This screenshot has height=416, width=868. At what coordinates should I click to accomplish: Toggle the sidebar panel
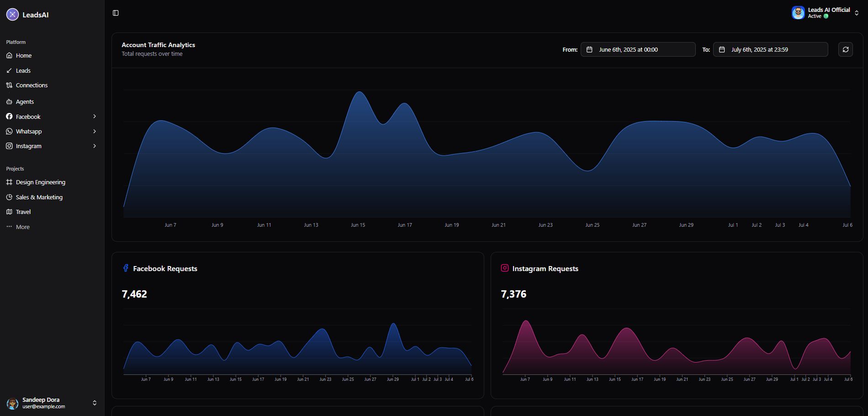(x=116, y=13)
